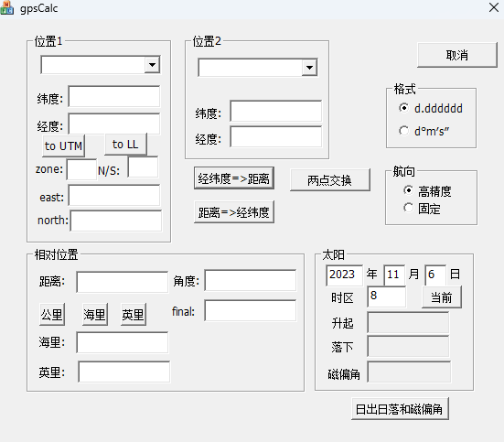
Task: Set current date with 当前 button
Action: tap(442, 297)
